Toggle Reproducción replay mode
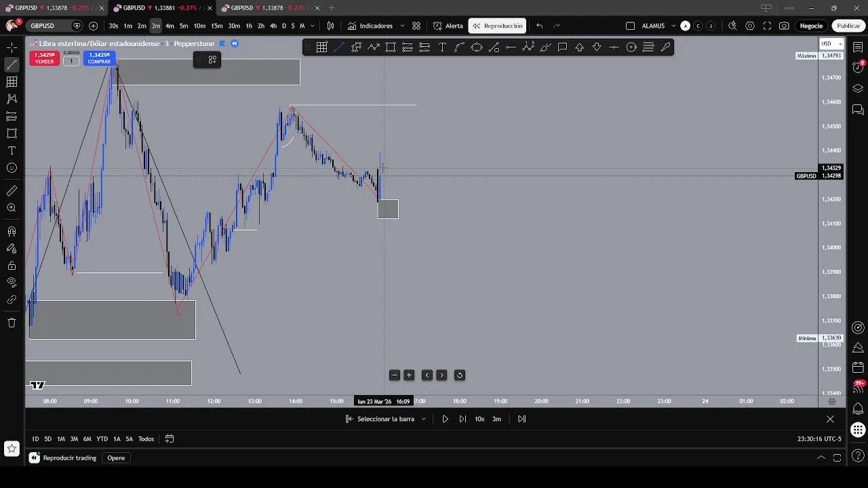Image resolution: width=868 pixels, height=488 pixels. 498,26
